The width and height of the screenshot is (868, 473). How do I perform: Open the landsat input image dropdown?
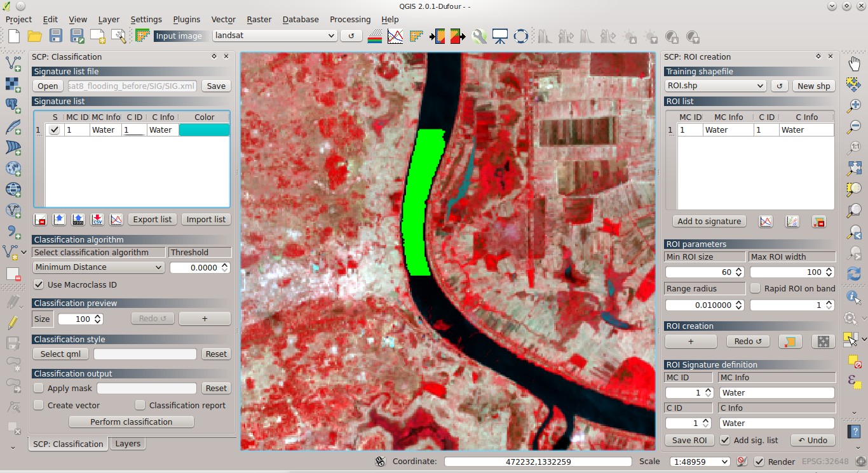pos(275,36)
